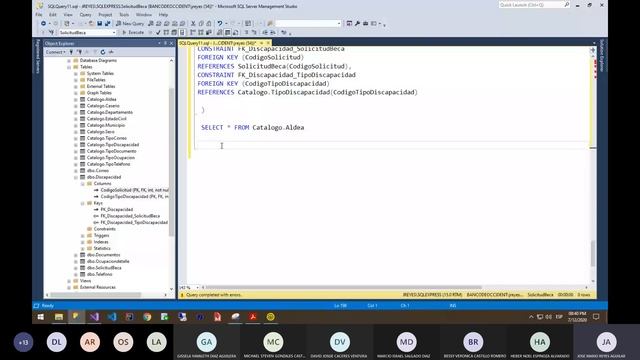This screenshot has height=360, width=640.
Task: Collapse the Keys folder node
Action: pos(83,203)
